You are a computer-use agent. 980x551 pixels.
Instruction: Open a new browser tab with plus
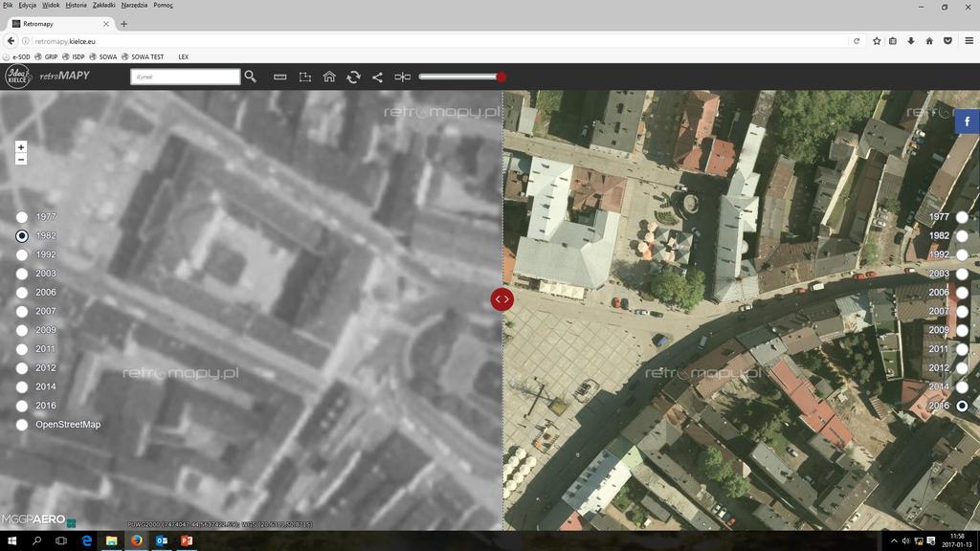pos(123,24)
